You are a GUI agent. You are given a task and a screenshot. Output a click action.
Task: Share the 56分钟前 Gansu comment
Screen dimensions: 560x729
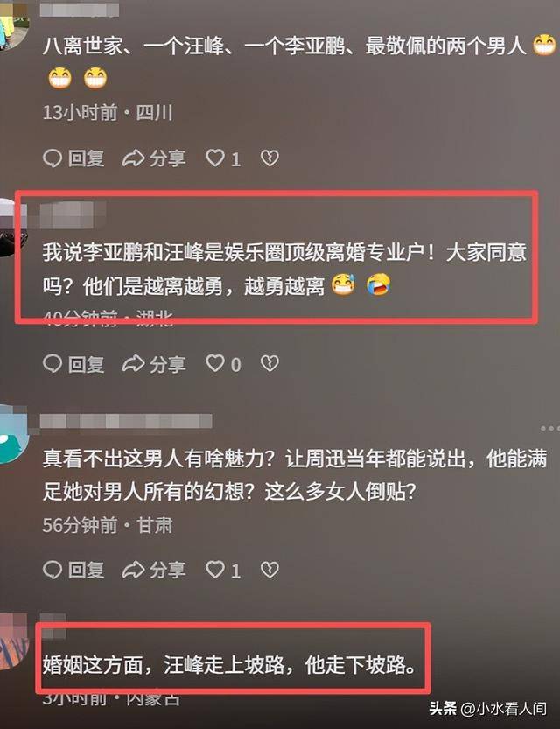coord(154,570)
